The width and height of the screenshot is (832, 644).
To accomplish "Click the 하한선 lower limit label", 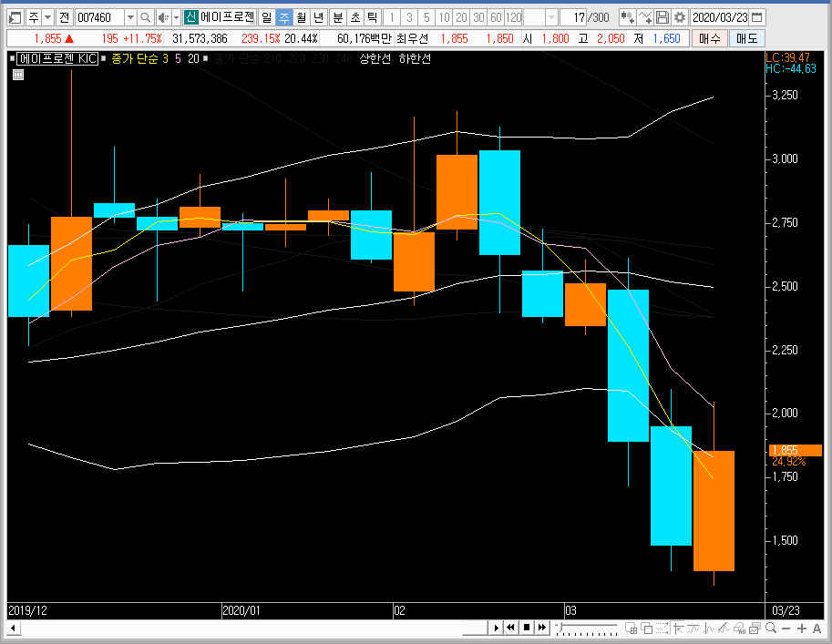I will [x=415, y=58].
